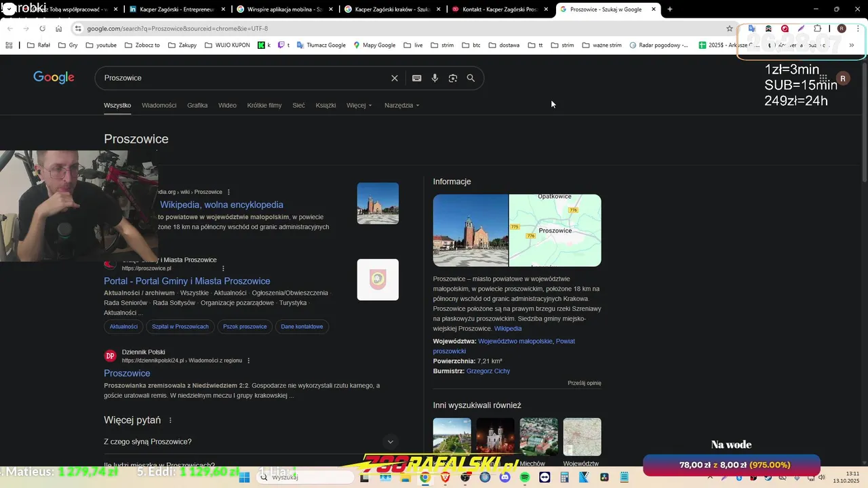Image resolution: width=868 pixels, height=488 pixels.
Task: Expand the Narzędzia tools dropdown
Action: pos(401,105)
